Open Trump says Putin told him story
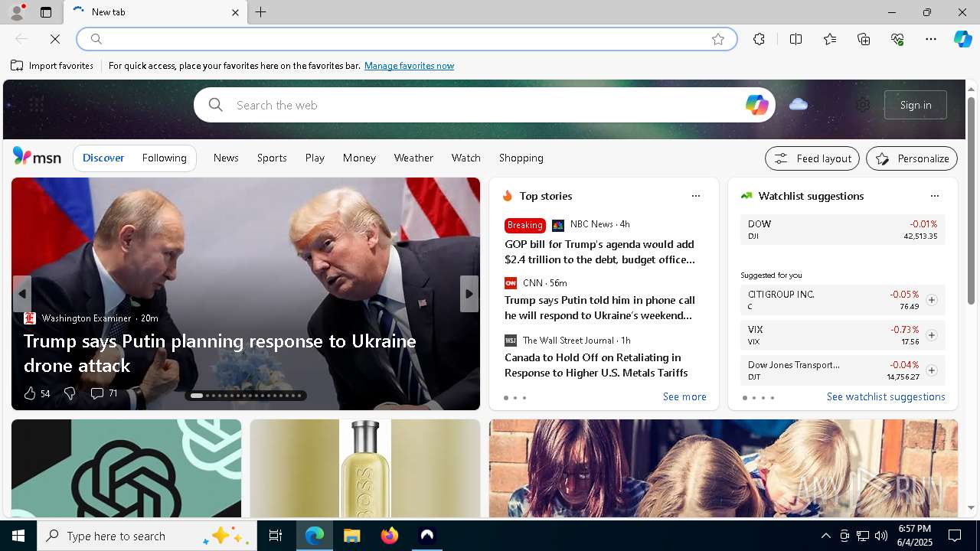Viewport: 980px width, 551px height. 600,308
